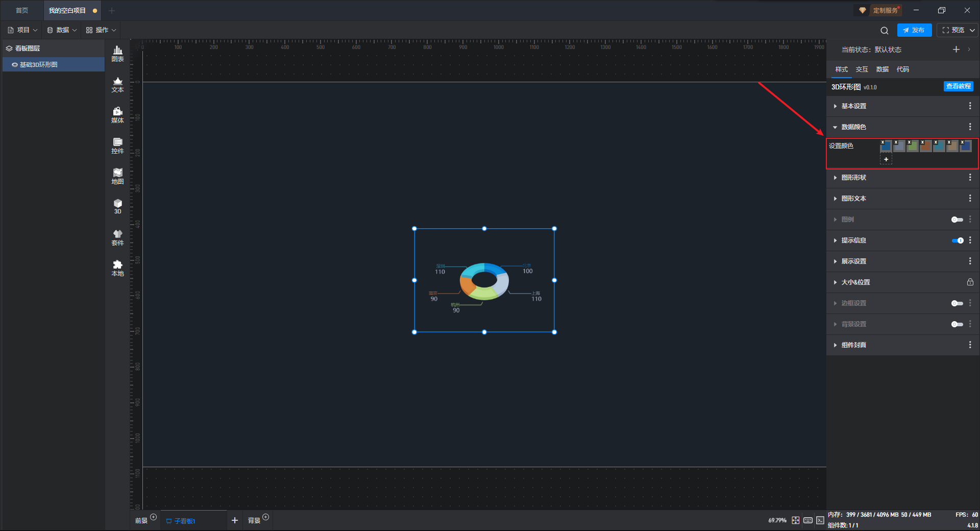The image size is (980, 531).
Task: Switch to the 交互 tab
Action: click(862, 69)
